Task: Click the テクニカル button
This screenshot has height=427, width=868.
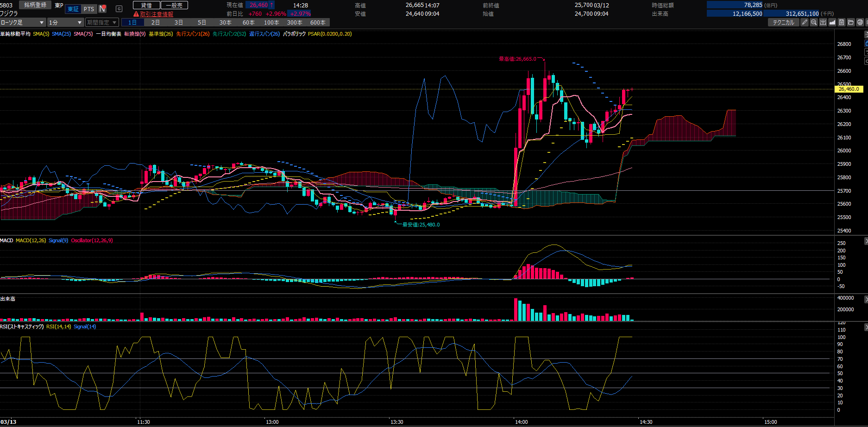Action: (x=783, y=22)
